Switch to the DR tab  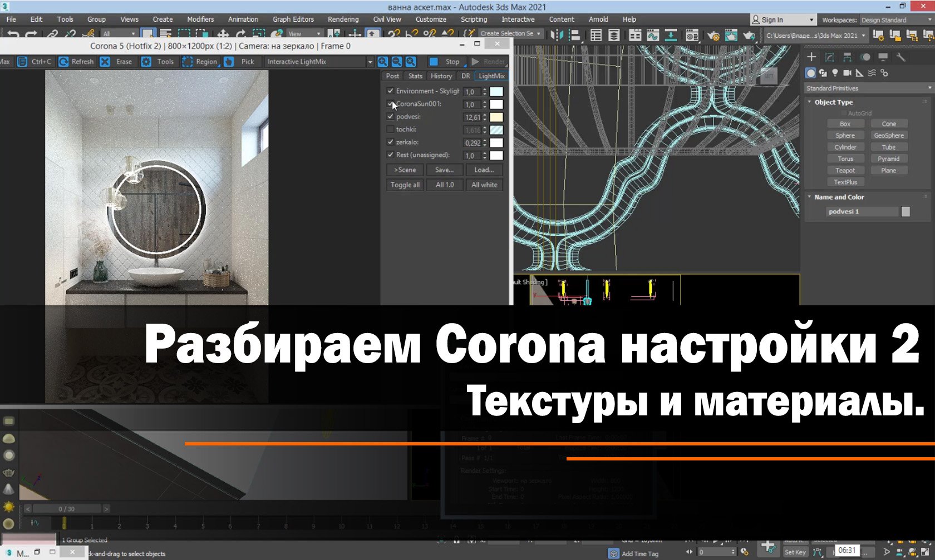coord(466,76)
